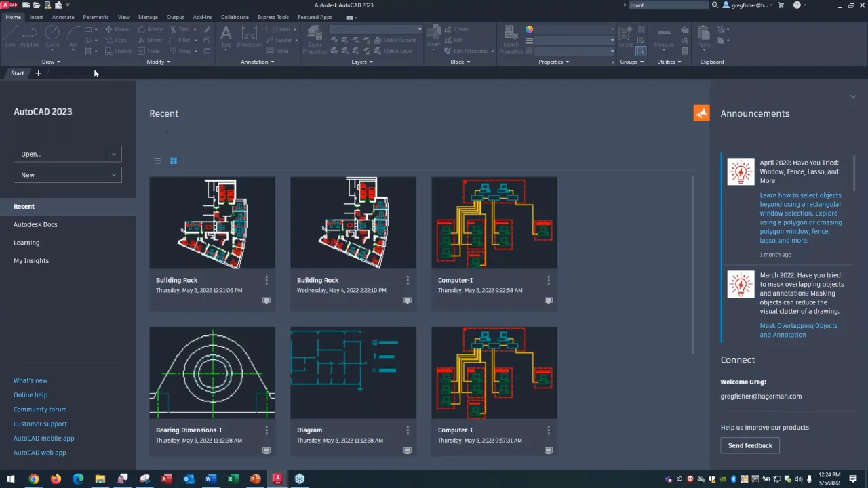Viewport: 868px width, 488px height.
Task: Switch to the Manage ribbon tab
Action: 148,17
